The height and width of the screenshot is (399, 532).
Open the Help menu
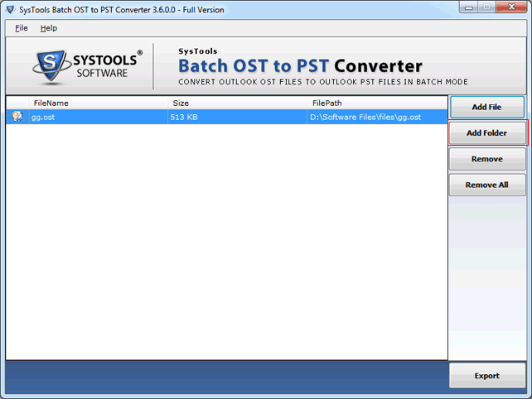click(x=49, y=28)
